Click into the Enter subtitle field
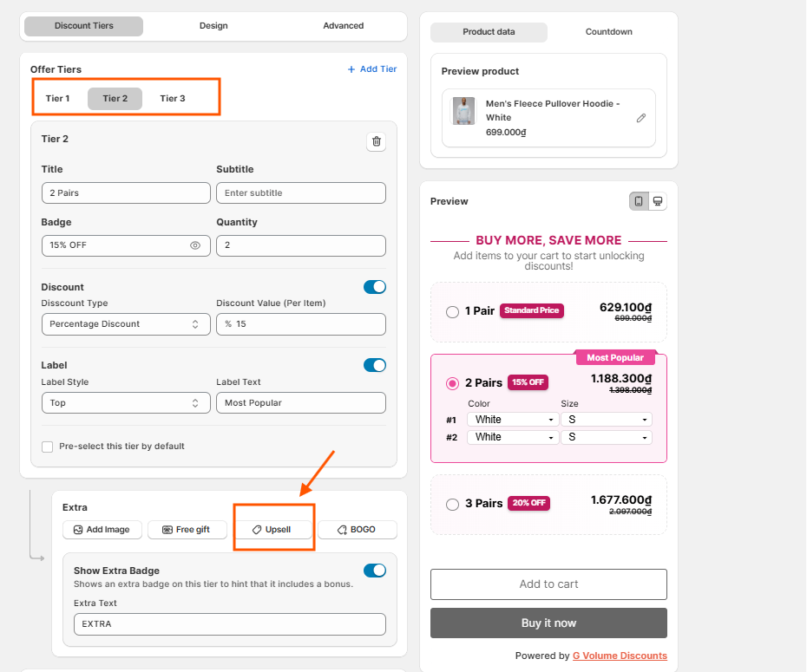807x672 pixels. click(x=301, y=193)
